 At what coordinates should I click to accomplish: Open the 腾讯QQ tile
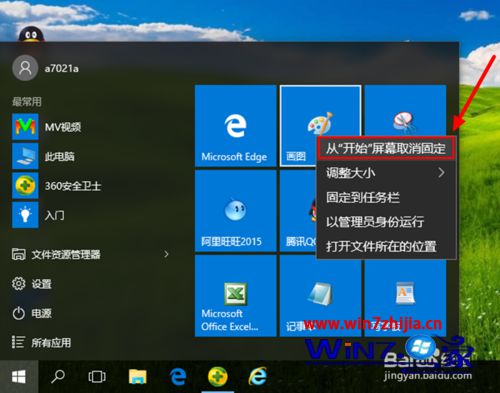pyautogui.click(x=298, y=211)
